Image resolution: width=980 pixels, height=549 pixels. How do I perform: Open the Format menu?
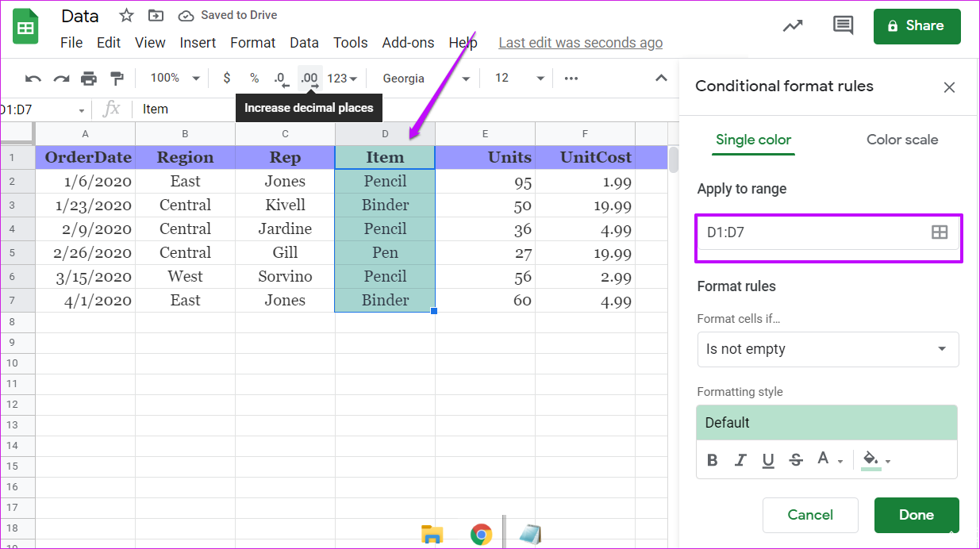tap(252, 43)
